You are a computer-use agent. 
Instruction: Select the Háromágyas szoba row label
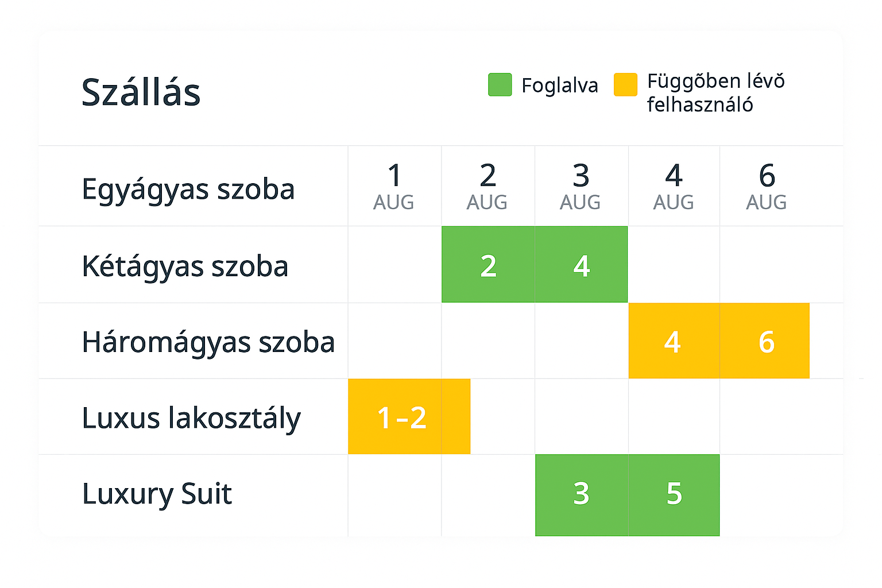coord(208,342)
